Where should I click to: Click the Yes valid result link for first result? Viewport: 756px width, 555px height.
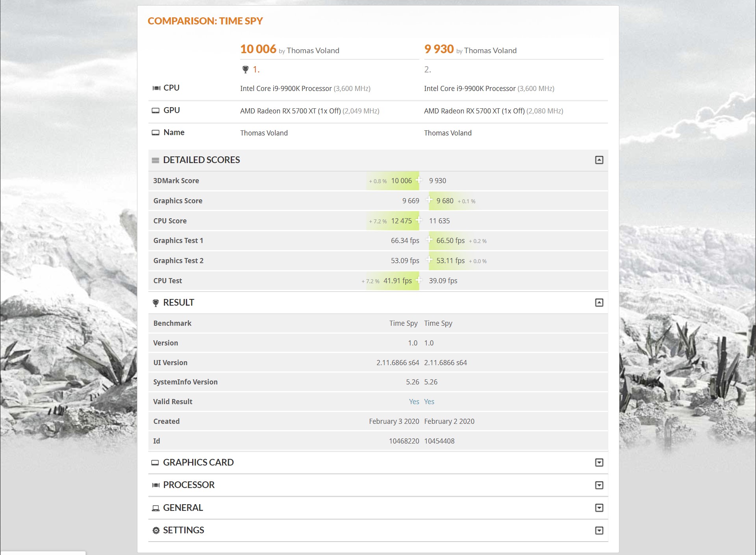point(414,402)
